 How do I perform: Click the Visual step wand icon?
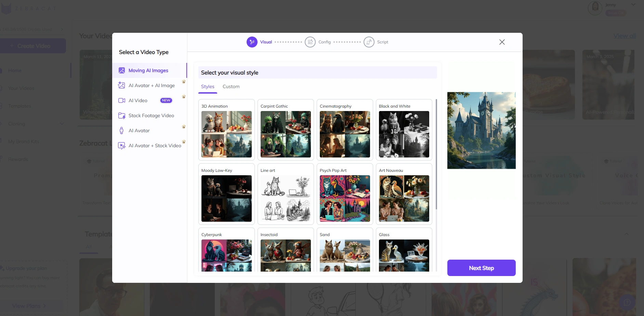coord(252,42)
